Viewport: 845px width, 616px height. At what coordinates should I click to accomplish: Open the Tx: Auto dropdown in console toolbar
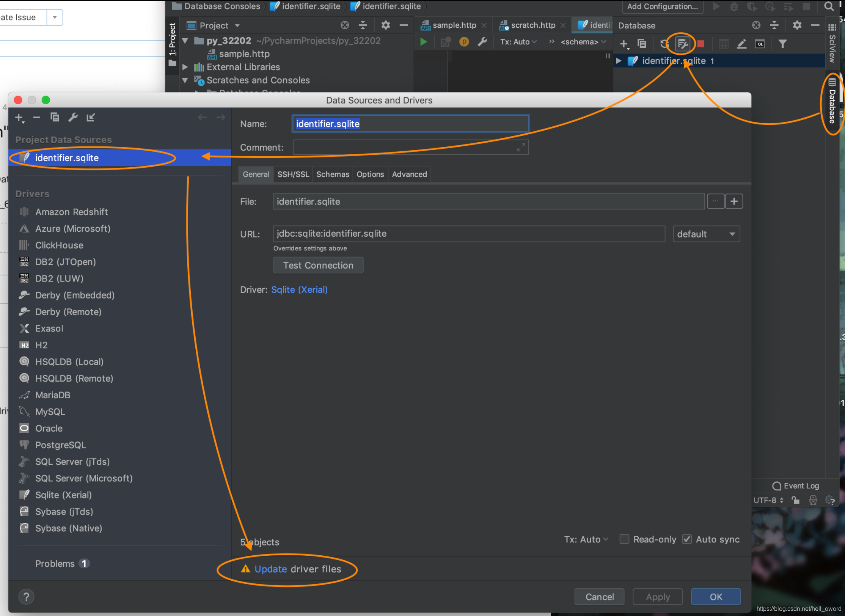coord(518,42)
